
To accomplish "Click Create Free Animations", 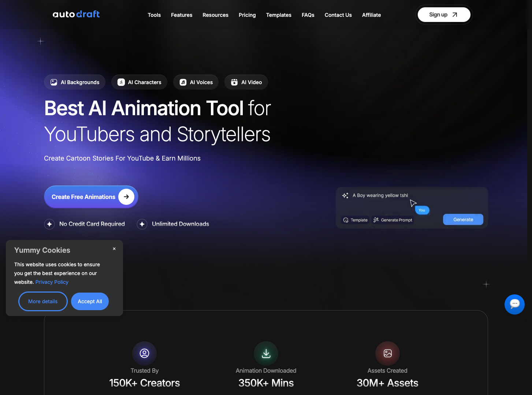I will 91,197.
